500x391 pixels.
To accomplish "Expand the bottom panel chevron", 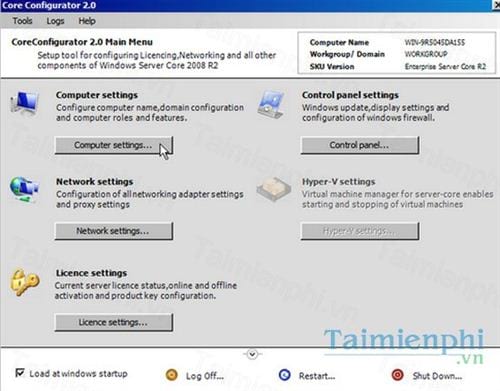I will pos(252,354).
